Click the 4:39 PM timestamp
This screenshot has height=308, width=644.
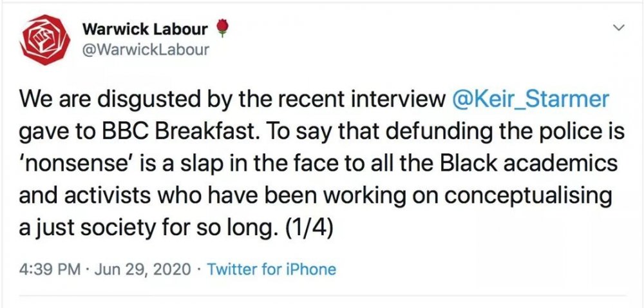point(48,269)
